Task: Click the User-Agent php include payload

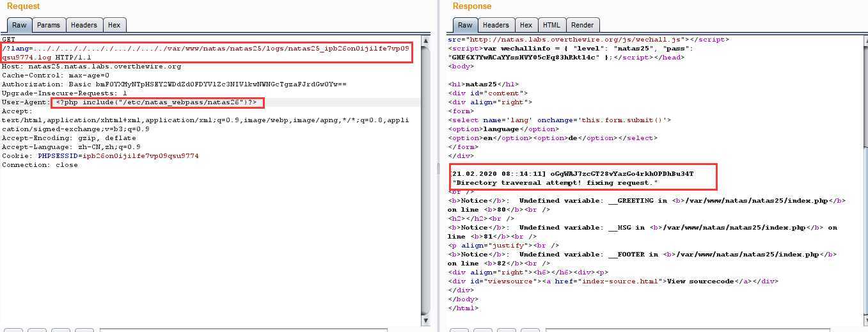Action: (x=156, y=102)
